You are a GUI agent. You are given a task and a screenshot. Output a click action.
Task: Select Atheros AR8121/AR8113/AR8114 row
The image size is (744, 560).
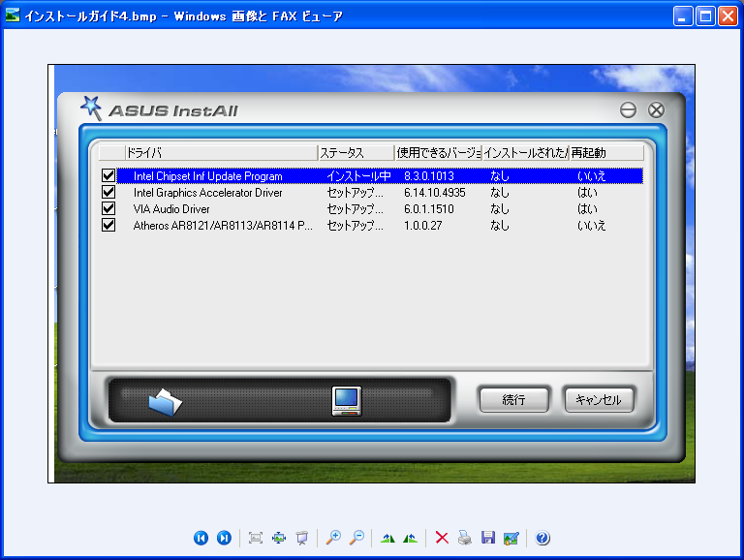click(380, 225)
